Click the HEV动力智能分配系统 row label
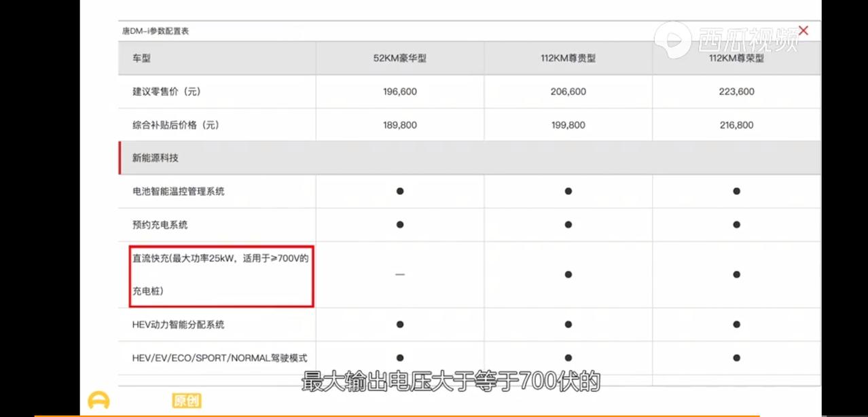The width and height of the screenshot is (868, 417). (x=178, y=325)
